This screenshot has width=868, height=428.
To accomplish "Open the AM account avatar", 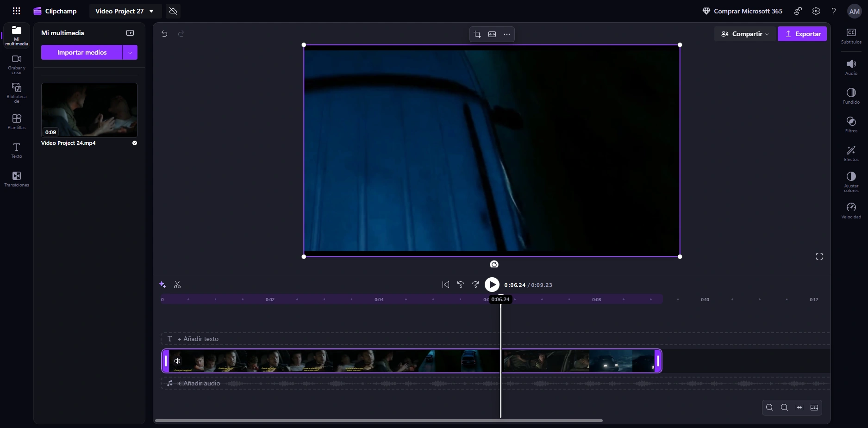I will point(854,11).
